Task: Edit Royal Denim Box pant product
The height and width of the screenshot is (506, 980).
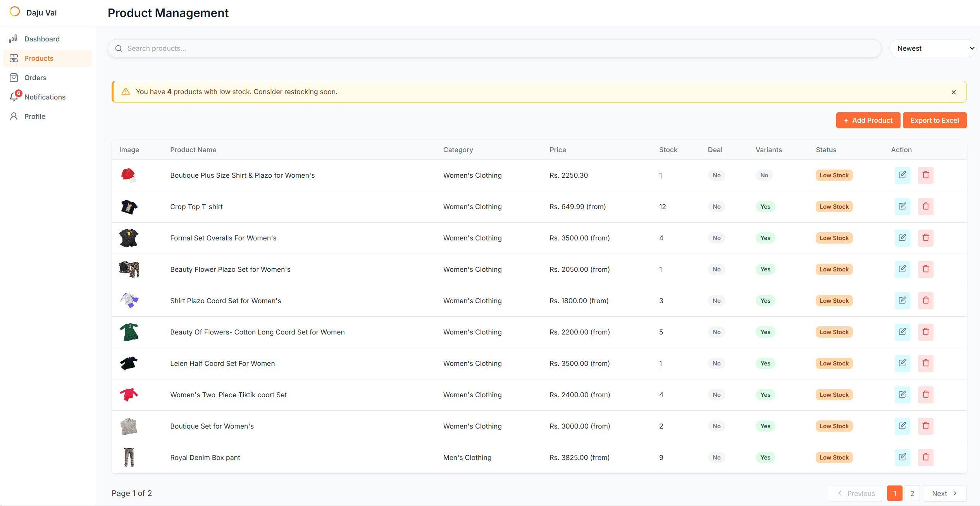Action: [902, 457]
